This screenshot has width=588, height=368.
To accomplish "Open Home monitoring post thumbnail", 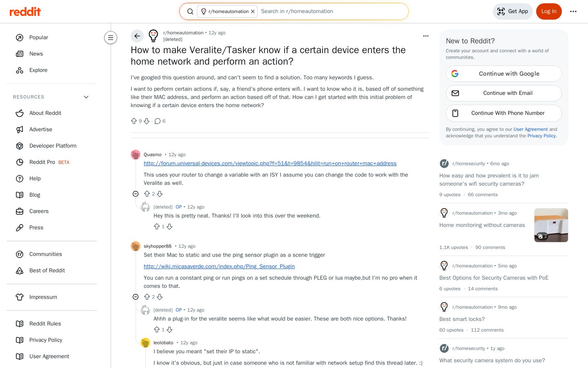I will pos(551,225).
